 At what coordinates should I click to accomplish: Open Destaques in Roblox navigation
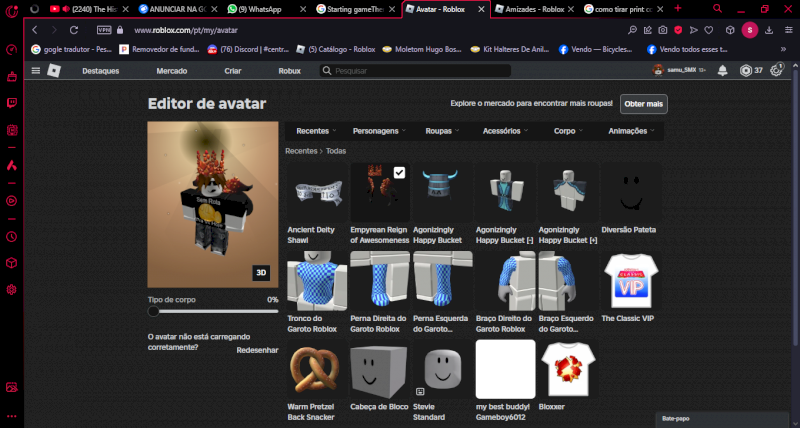[101, 71]
